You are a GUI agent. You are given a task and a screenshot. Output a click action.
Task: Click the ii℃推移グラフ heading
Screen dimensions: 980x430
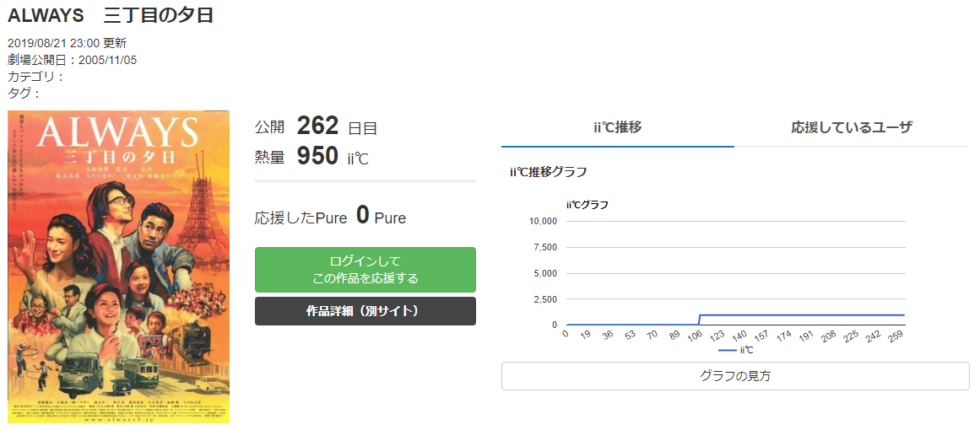[548, 172]
